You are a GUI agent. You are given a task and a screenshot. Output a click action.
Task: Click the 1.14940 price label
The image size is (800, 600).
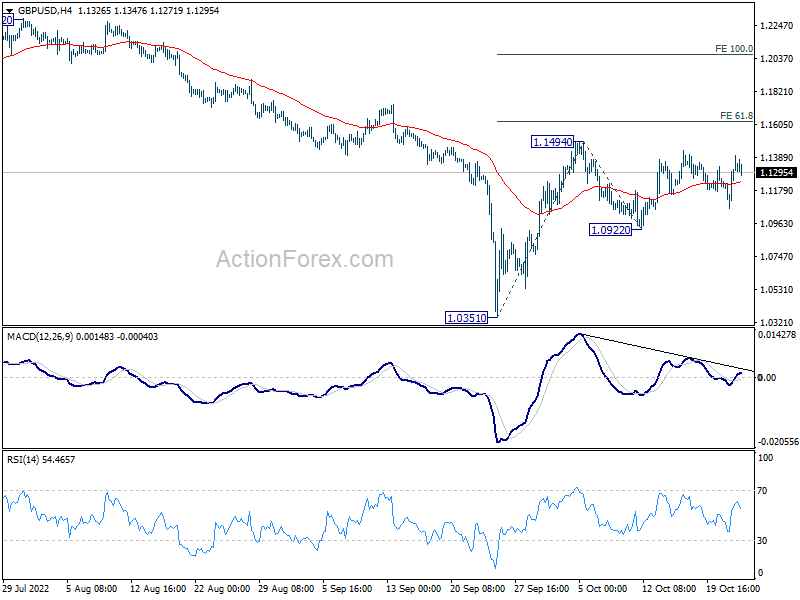553,142
